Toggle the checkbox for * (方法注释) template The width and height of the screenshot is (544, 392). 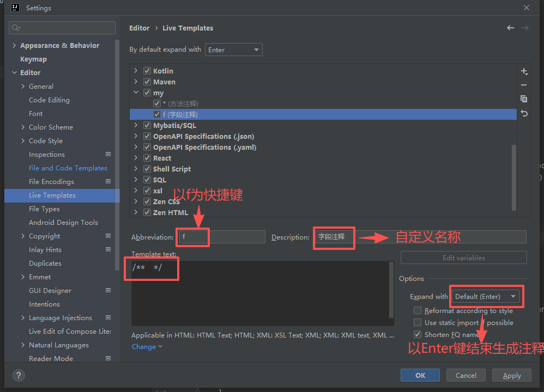pos(157,103)
